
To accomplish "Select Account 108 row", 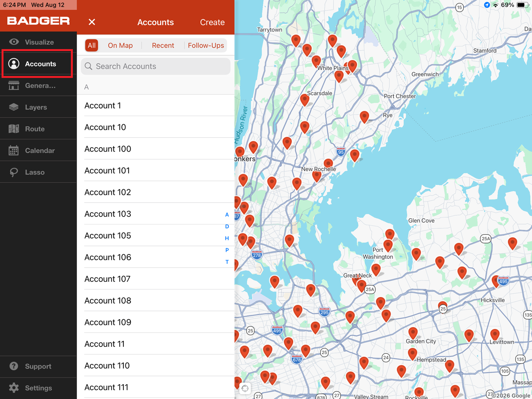I will pos(156,301).
